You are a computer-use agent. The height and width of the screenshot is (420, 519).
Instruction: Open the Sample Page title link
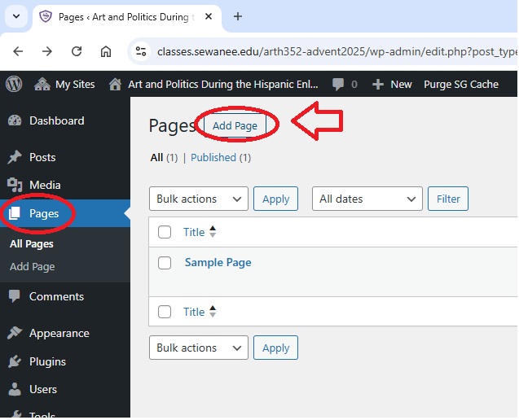[x=218, y=262]
